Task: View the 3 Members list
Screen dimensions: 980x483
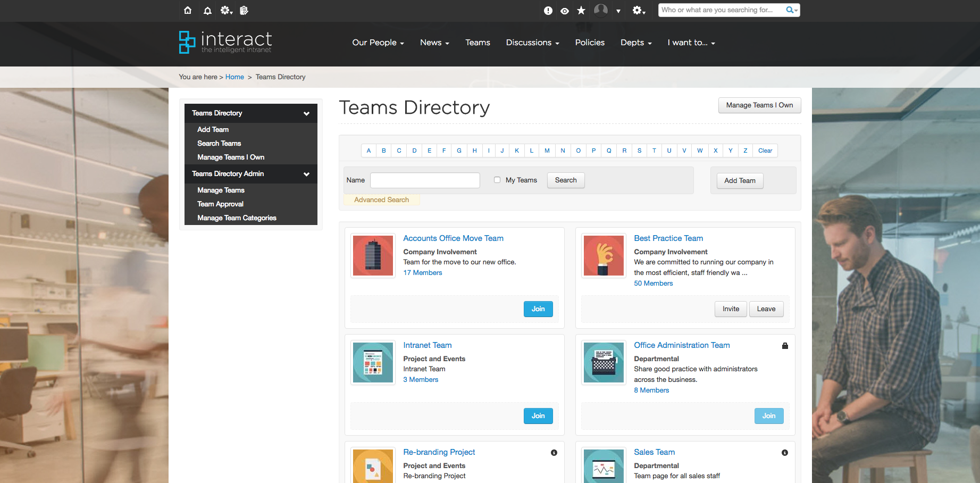Action: [x=421, y=380]
